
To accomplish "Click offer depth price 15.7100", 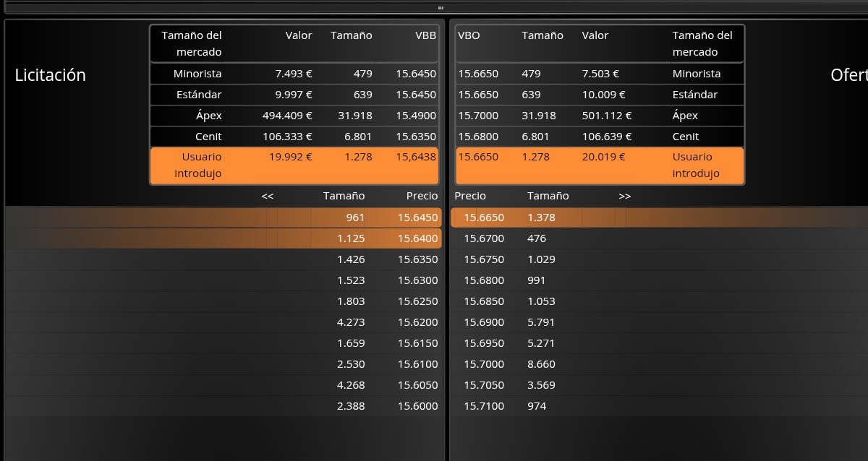I will 484,406.
